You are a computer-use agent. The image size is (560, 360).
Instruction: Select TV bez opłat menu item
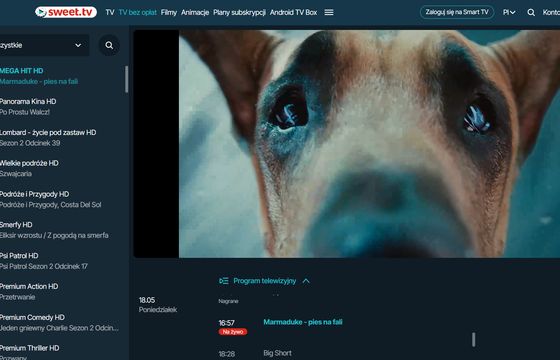click(x=138, y=12)
